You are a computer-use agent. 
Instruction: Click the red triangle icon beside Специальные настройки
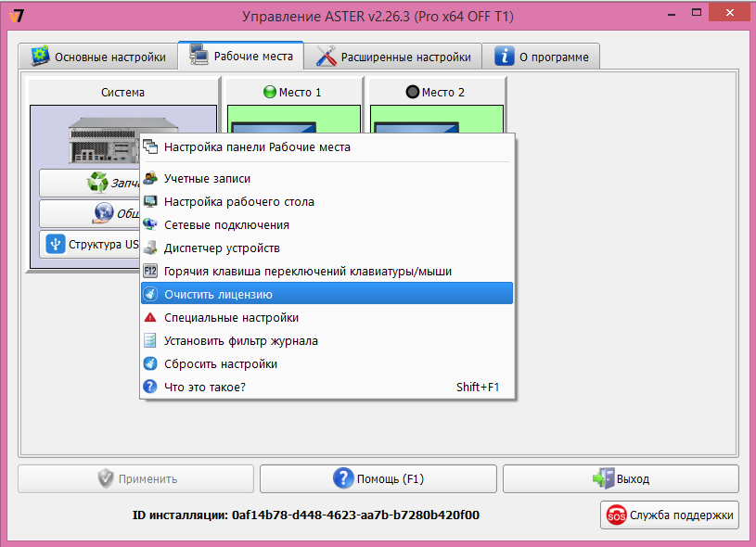[149, 316]
